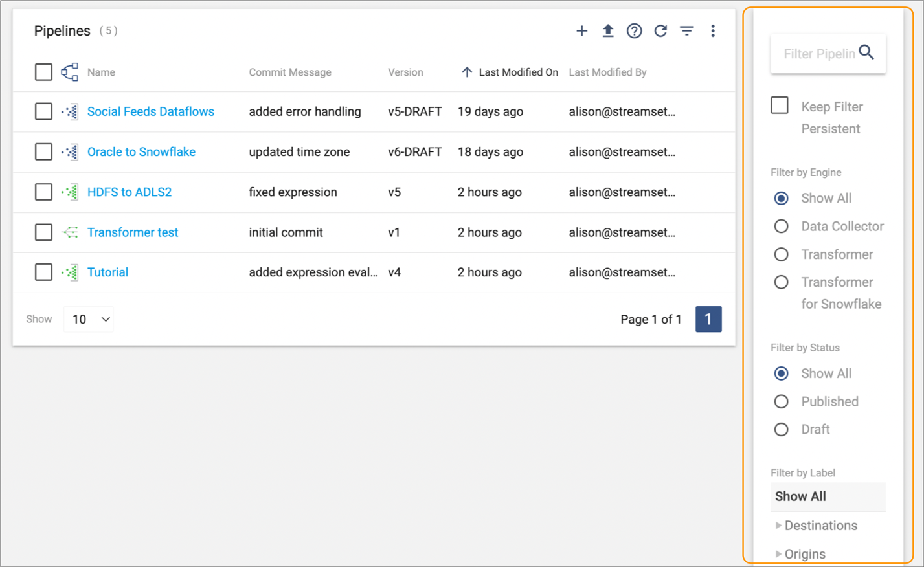Open the Social Feeds Dataflows pipeline
The height and width of the screenshot is (567, 924).
click(x=151, y=111)
